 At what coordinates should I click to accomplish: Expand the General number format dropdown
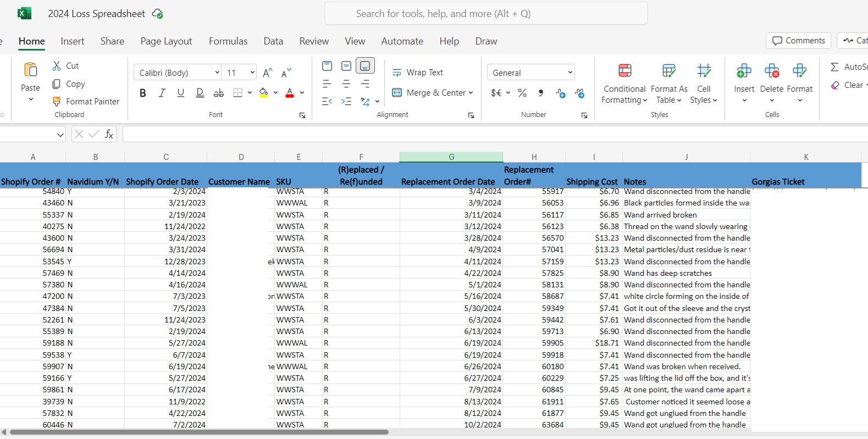tap(570, 73)
